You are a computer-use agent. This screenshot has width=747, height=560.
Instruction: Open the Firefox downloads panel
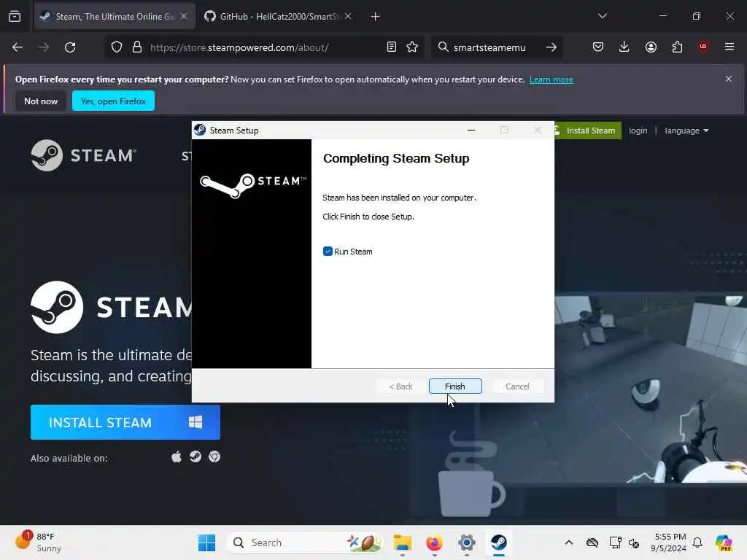point(624,47)
